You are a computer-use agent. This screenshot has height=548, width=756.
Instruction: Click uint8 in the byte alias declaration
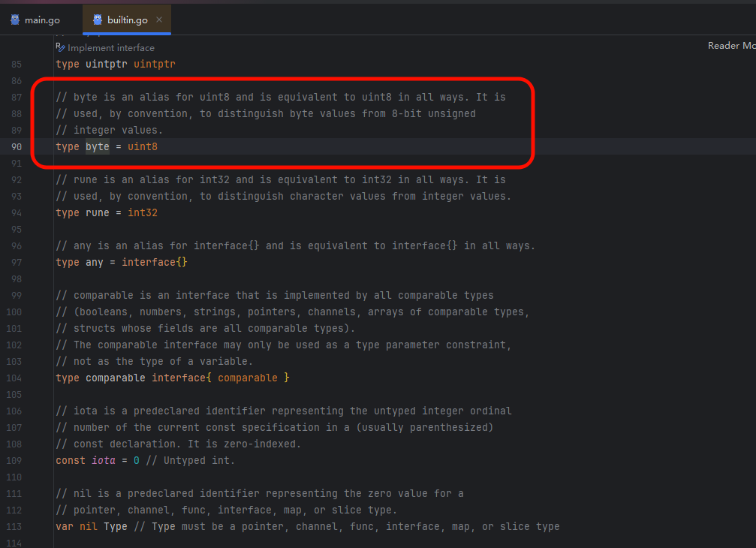click(143, 146)
